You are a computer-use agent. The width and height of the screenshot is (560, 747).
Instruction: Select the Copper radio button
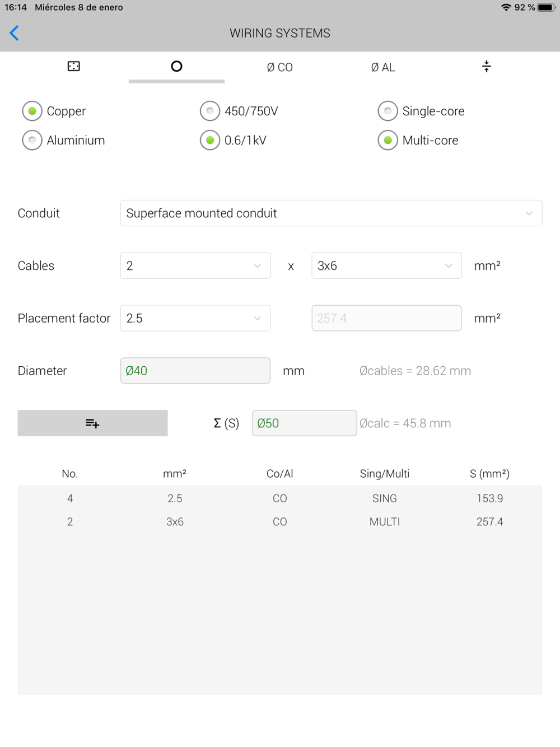[32, 111]
